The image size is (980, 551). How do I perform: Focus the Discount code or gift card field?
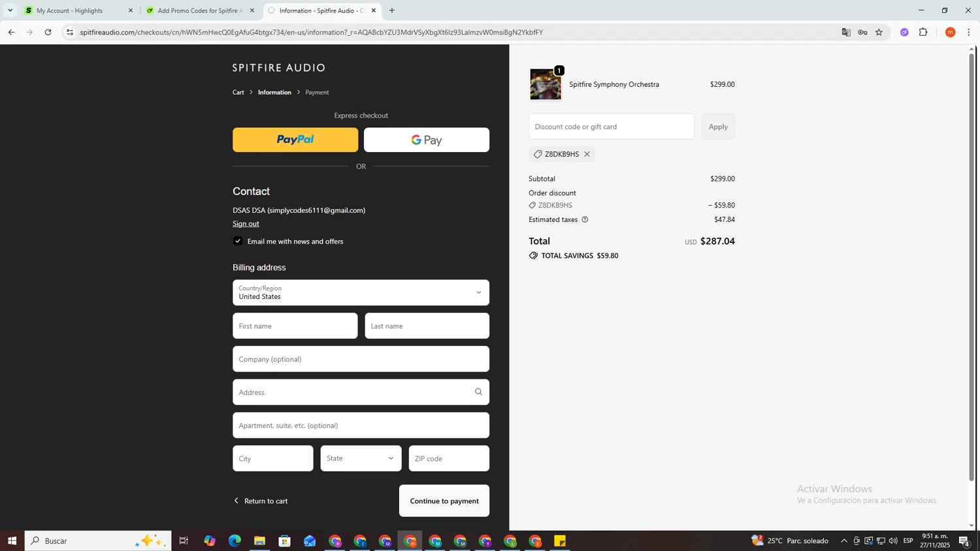[612, 127]
